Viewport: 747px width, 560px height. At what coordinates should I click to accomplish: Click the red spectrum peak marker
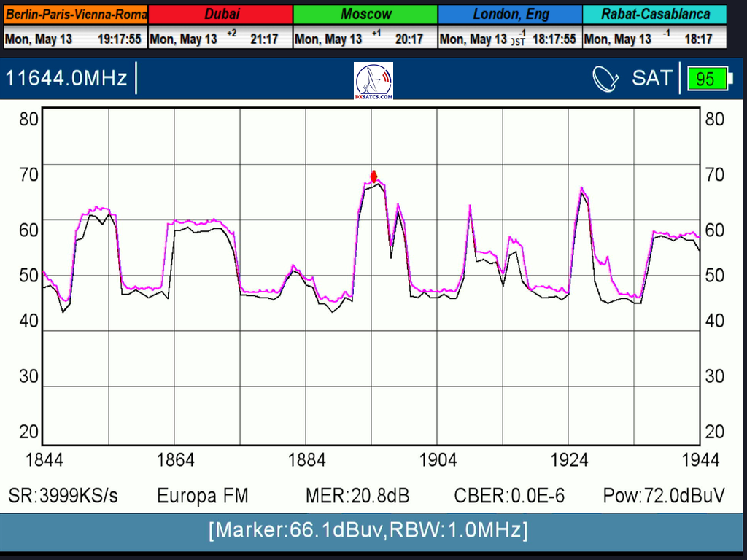click(x=374, y=176)
